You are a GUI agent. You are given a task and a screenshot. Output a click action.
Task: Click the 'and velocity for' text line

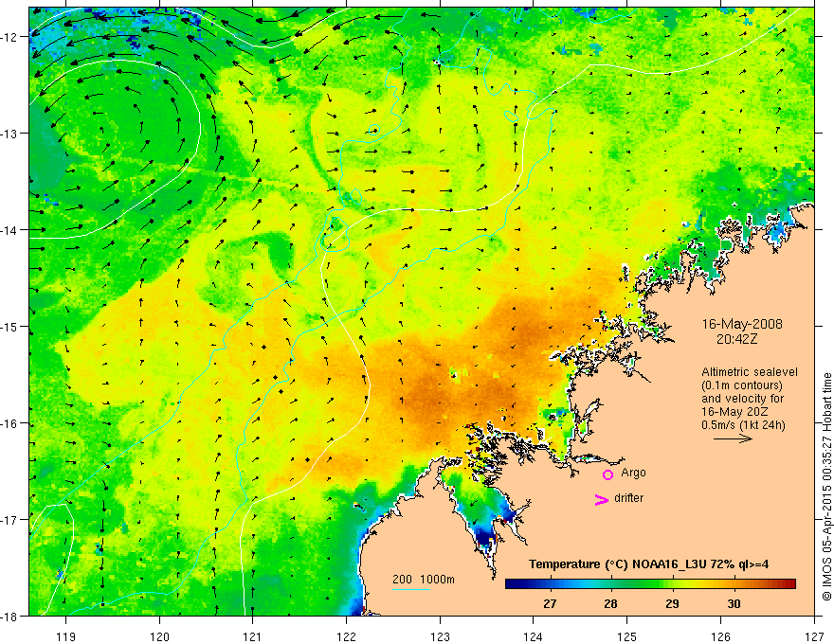pos(742,399)
